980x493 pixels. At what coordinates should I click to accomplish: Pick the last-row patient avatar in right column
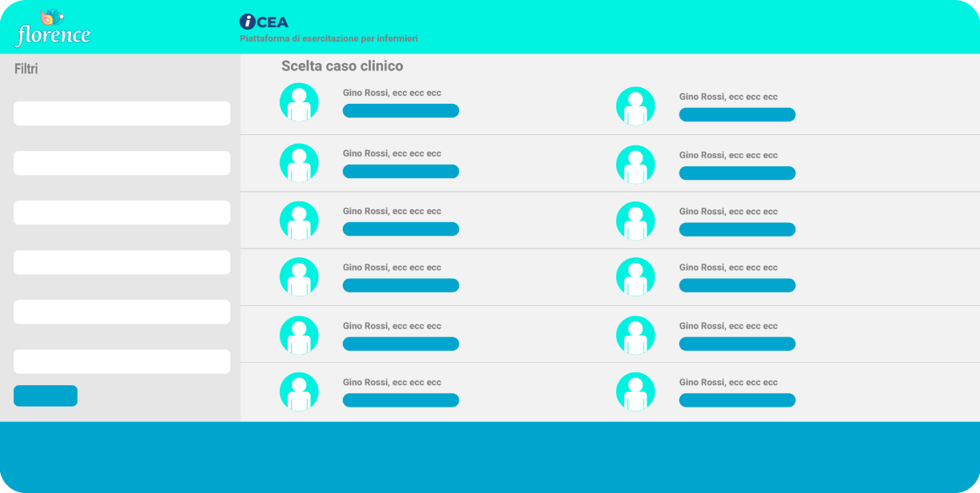click(x=635, y=392)
